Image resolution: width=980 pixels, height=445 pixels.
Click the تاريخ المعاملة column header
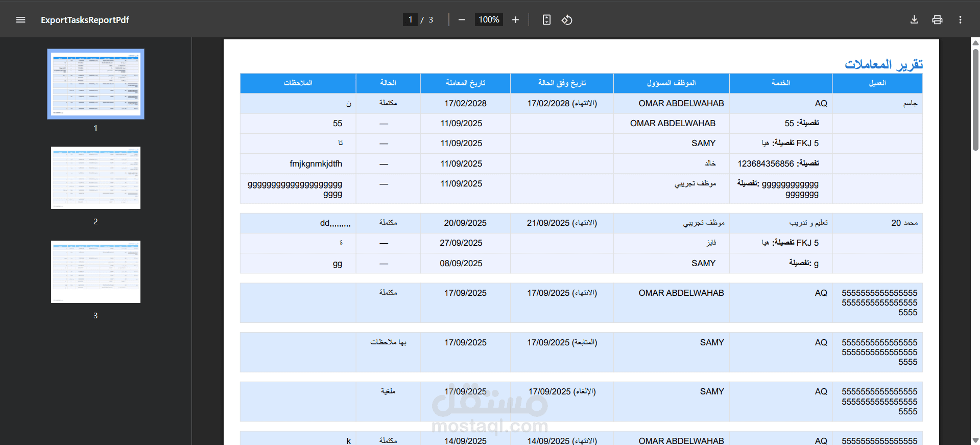point(465,83)
